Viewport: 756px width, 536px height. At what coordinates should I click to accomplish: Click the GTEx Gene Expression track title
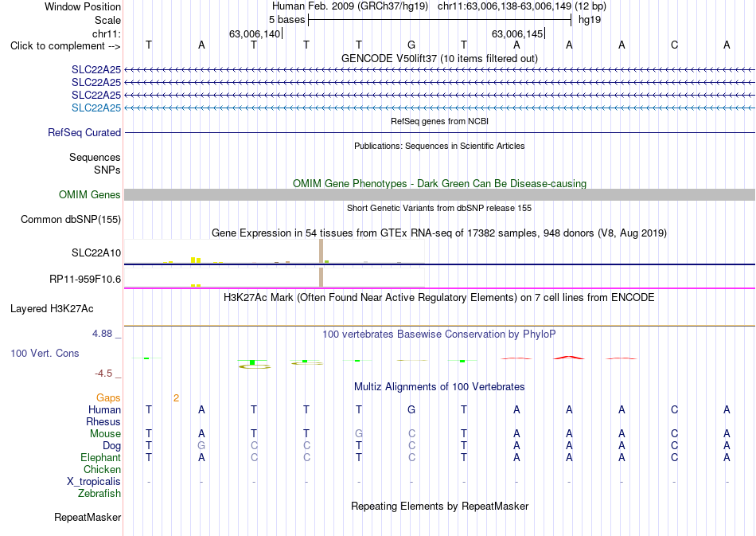(x=439, y=233)
